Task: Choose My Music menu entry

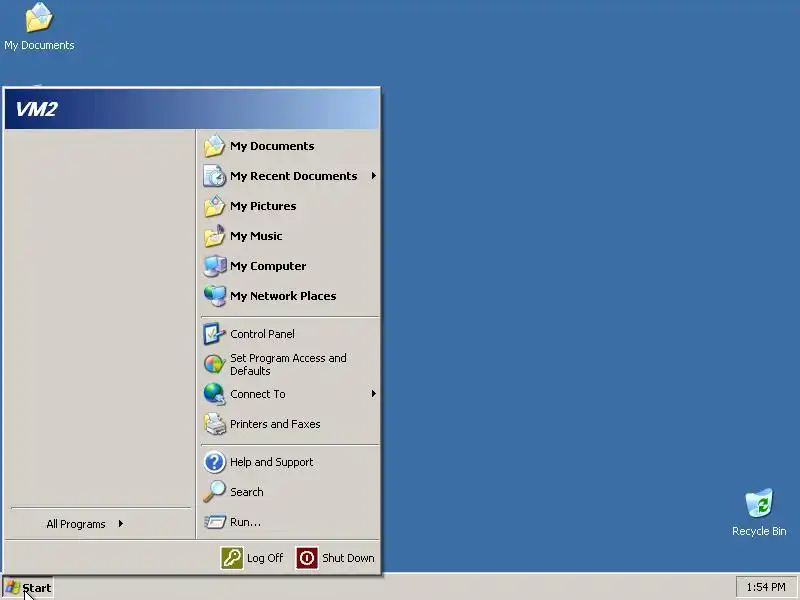Action: pos(290,236)
